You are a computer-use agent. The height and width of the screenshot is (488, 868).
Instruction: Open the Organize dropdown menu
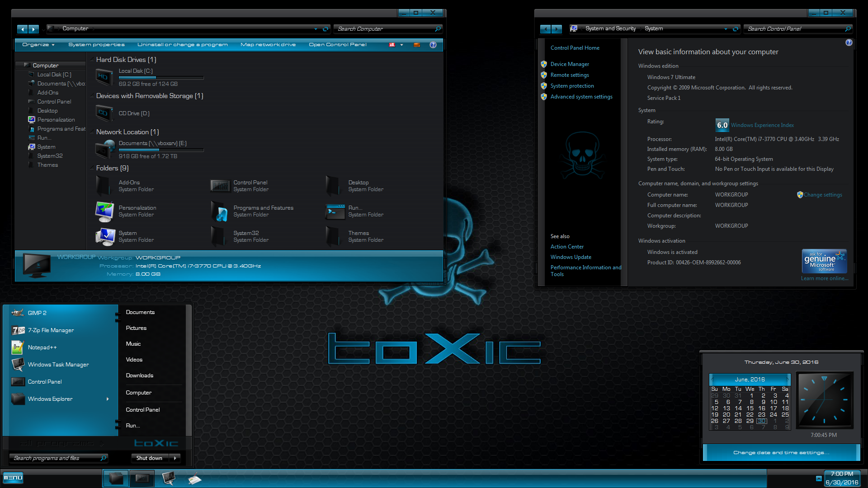point(38,45)
